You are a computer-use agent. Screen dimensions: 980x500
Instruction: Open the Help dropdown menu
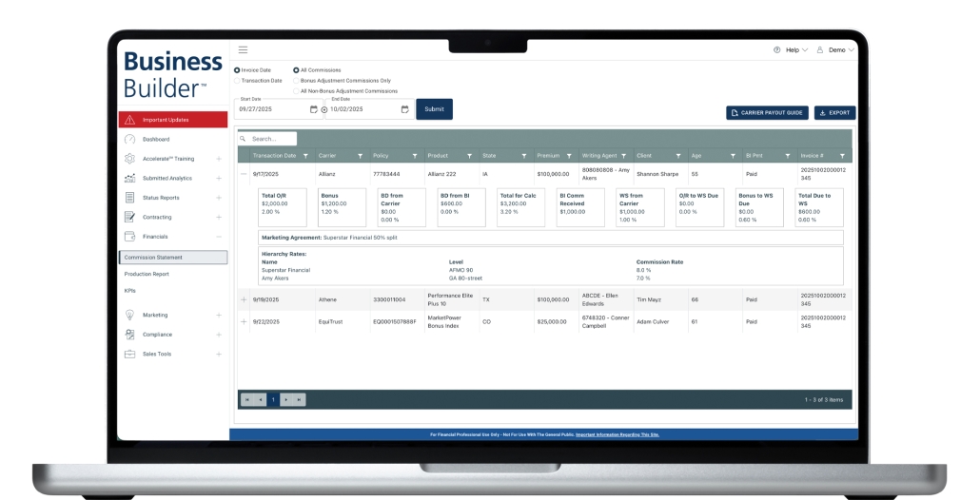click(791, 49)
